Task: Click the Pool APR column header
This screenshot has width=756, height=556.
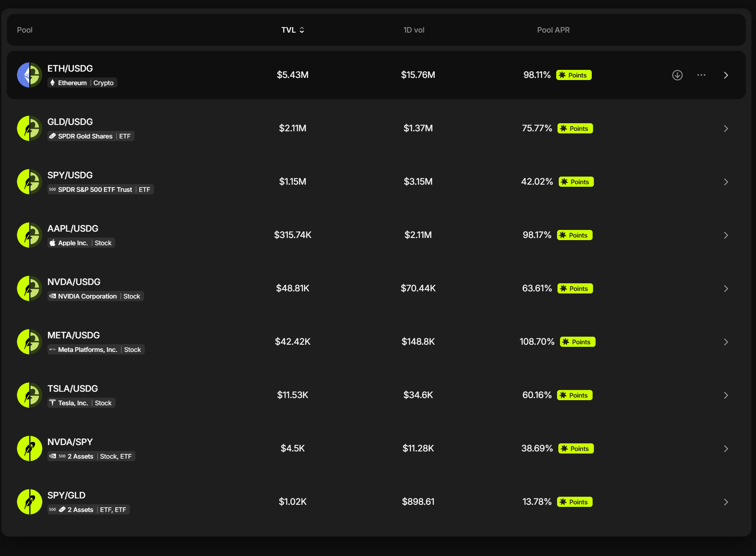Action: [553, 30]
